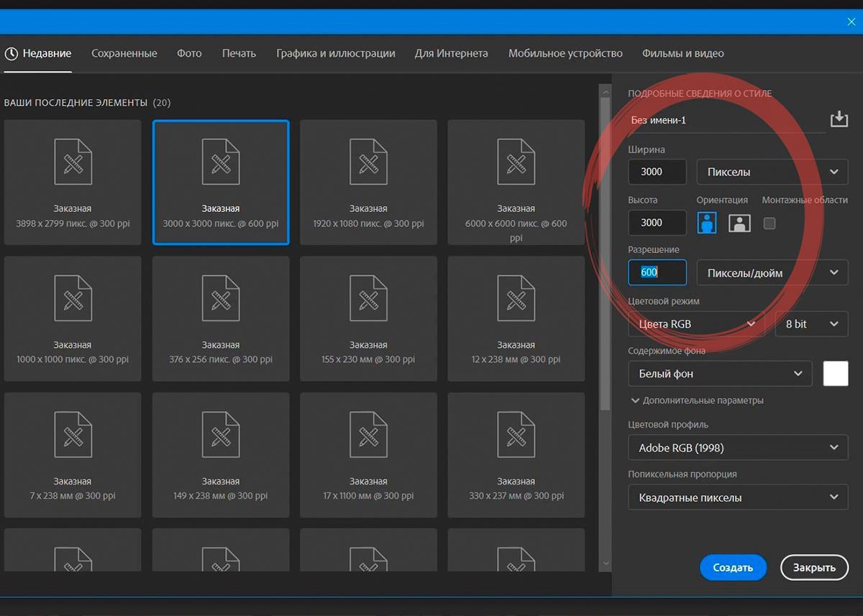Select the 1000 x 1000 пикс. preset
863x616 pixels.
[73, 319]
